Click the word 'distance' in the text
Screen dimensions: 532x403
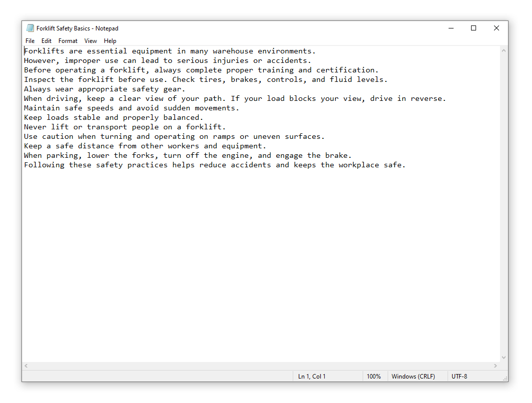pyautogui.click(x=96, y=146)
